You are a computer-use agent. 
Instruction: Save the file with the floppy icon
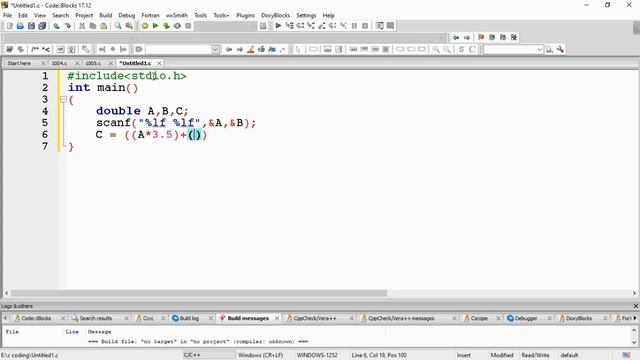[x=31, y=26]
